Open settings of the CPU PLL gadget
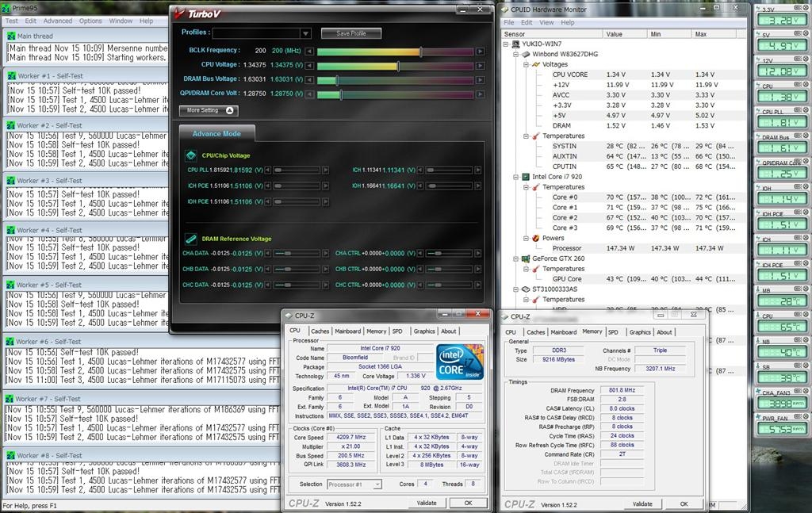Screen dimensions: 812x513 point(798,111)
